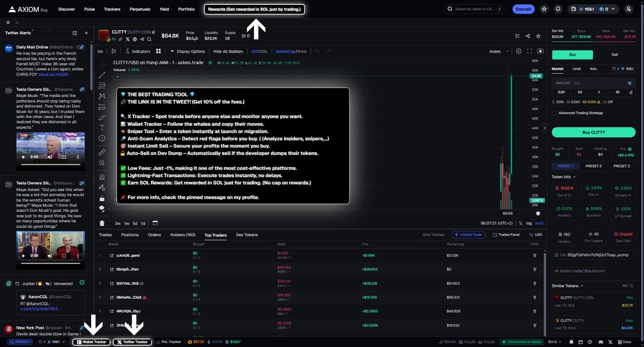The width and height of the screenshot is (644, 347).
Task: Open the Dev Tokens tab
Action: (247, 235)
